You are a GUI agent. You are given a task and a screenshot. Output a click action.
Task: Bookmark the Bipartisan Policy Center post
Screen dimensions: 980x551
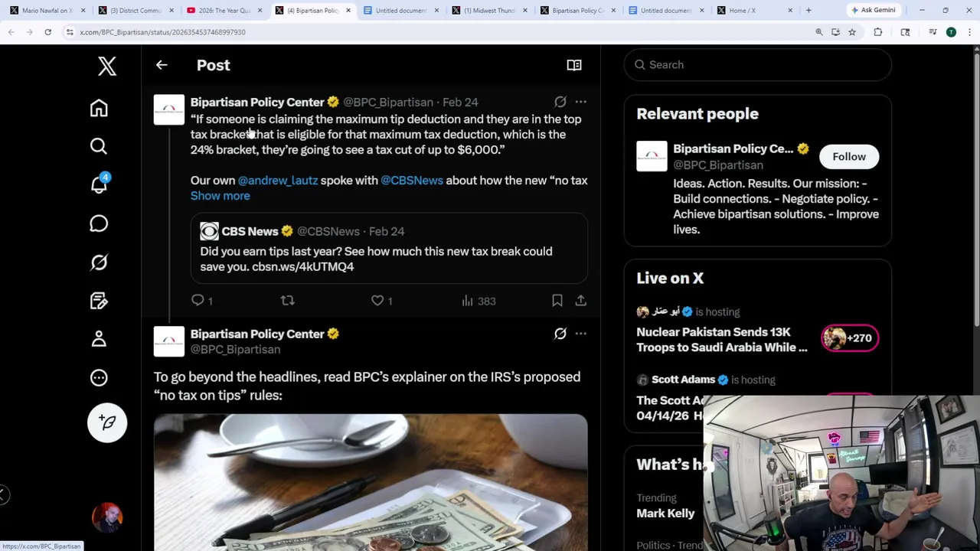557,301
